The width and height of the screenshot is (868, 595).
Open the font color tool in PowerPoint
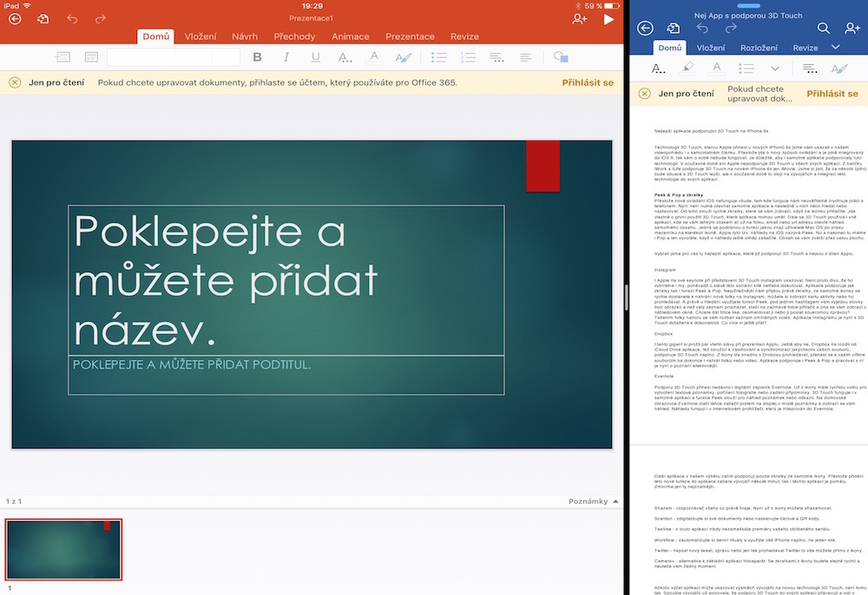tap(375, 56)
